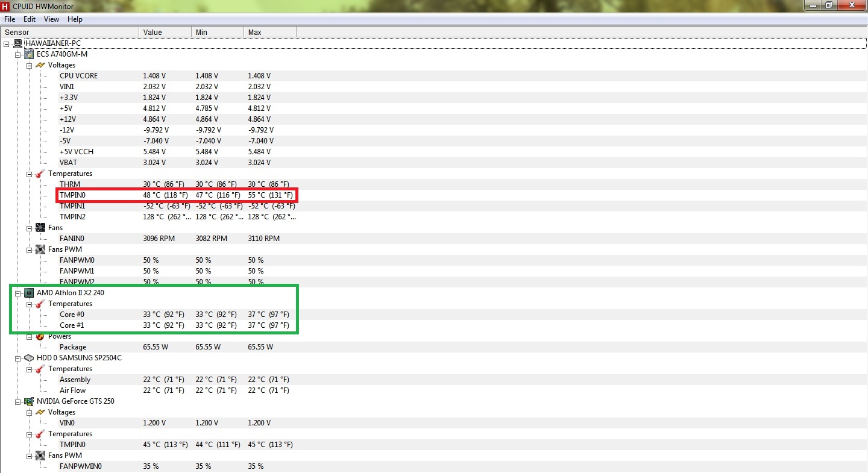Click the motherboard Voltages lightning icon

tap(40, 65)
